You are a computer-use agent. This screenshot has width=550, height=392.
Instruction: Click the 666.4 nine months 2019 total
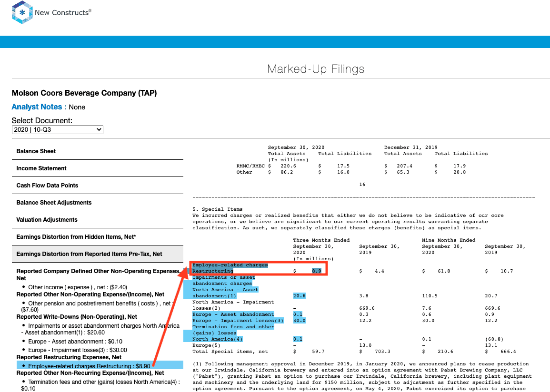509,352
